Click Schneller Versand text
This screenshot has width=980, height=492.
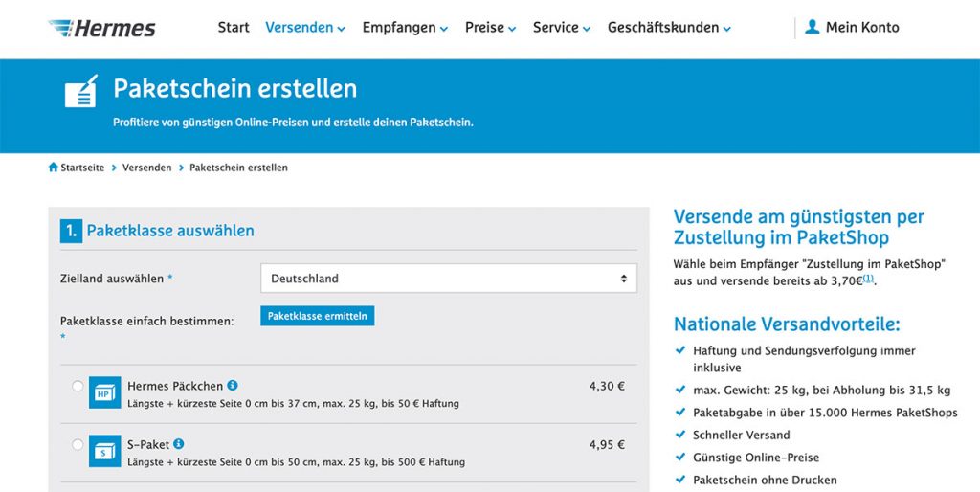[x=742, y=435]
